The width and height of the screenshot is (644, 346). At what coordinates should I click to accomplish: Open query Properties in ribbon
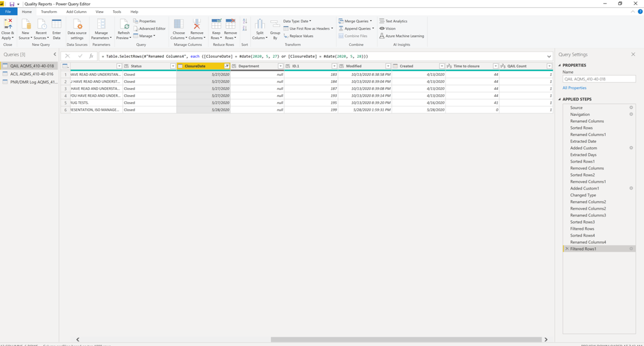click(144, 21)
